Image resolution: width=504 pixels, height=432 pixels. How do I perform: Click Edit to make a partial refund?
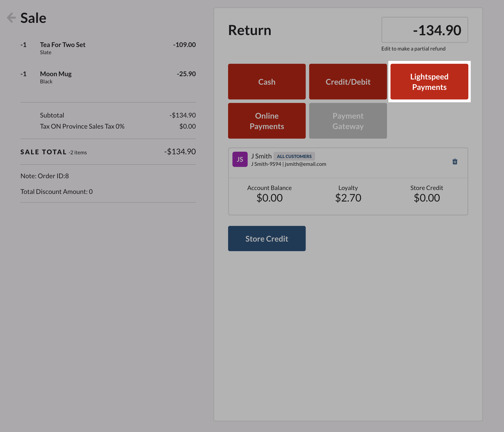(413, 49)
